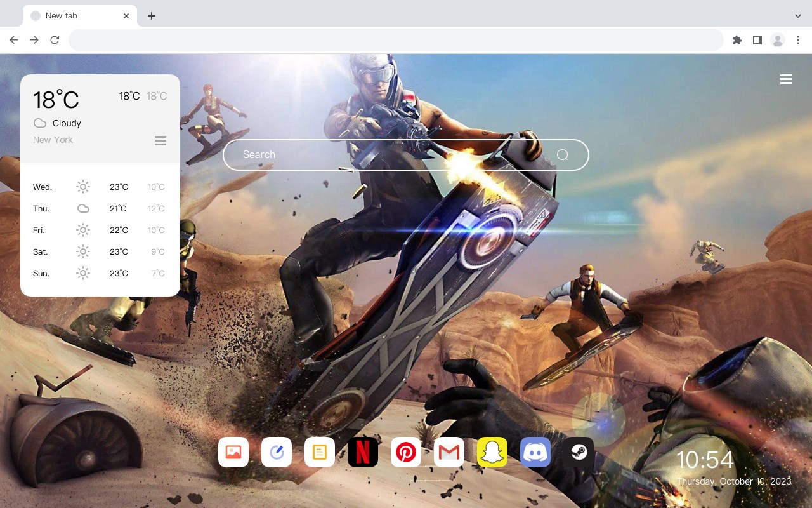
Task: Open the yellow notes shortcut icon
Action: [x=320, y=452]
